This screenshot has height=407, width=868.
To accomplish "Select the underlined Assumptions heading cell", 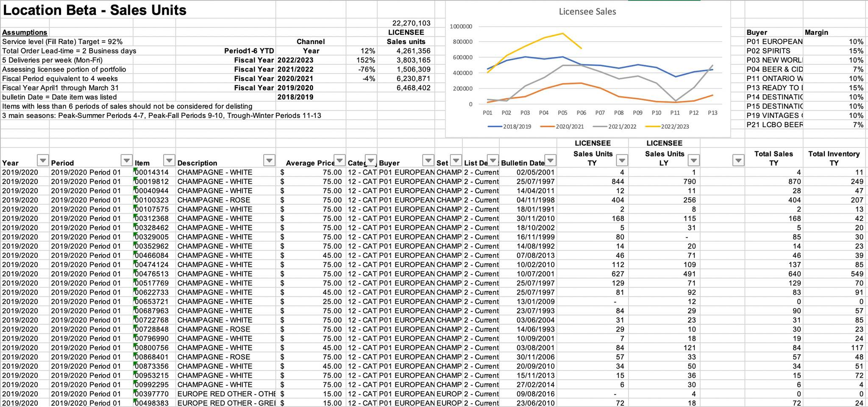I will tap(25, 32).
